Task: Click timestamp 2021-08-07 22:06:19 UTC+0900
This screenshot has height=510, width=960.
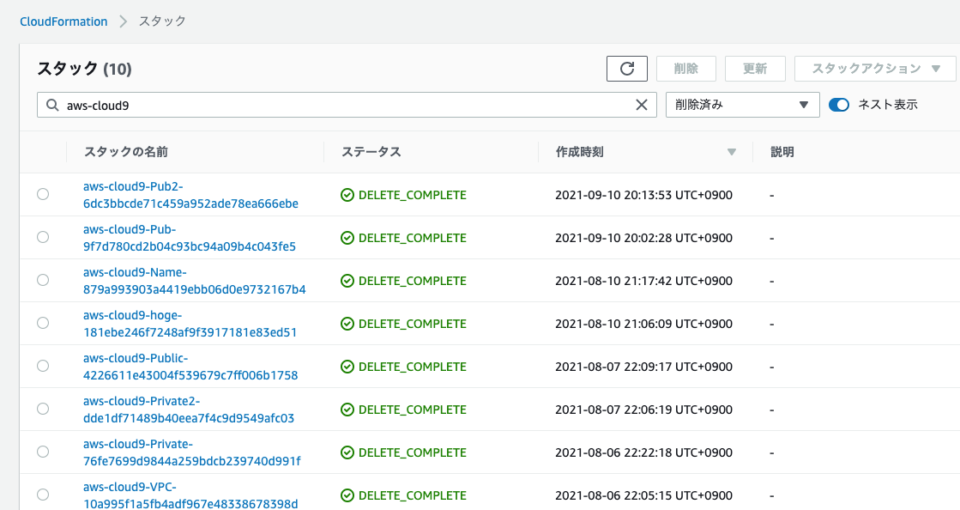Action: (x=643, y=409)
